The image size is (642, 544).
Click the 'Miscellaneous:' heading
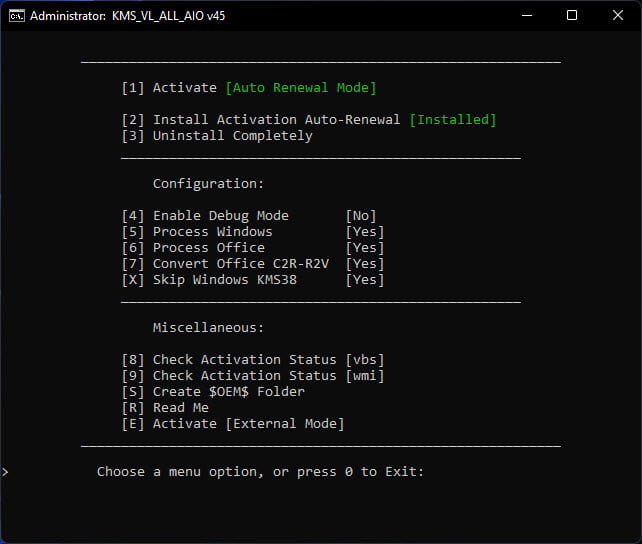(x=208, y=327)
